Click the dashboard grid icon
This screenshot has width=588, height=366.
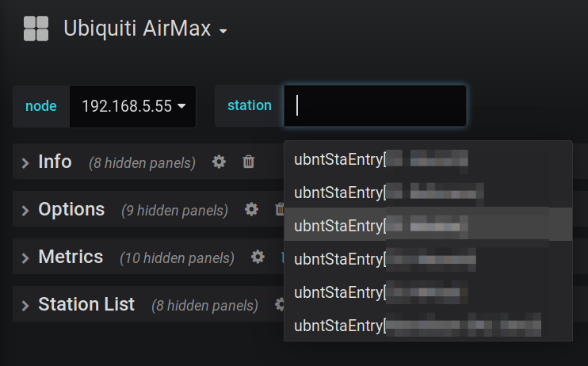click(36, 29)
